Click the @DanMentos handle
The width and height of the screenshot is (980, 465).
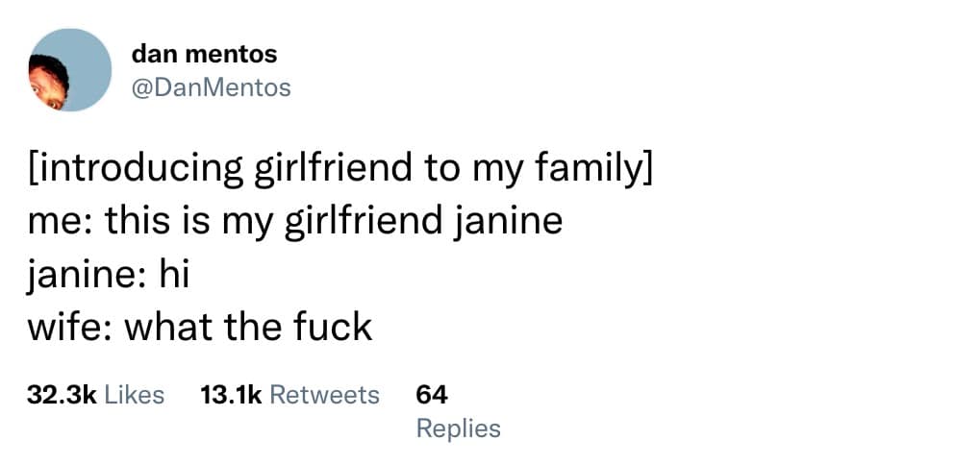pos(211,88)
